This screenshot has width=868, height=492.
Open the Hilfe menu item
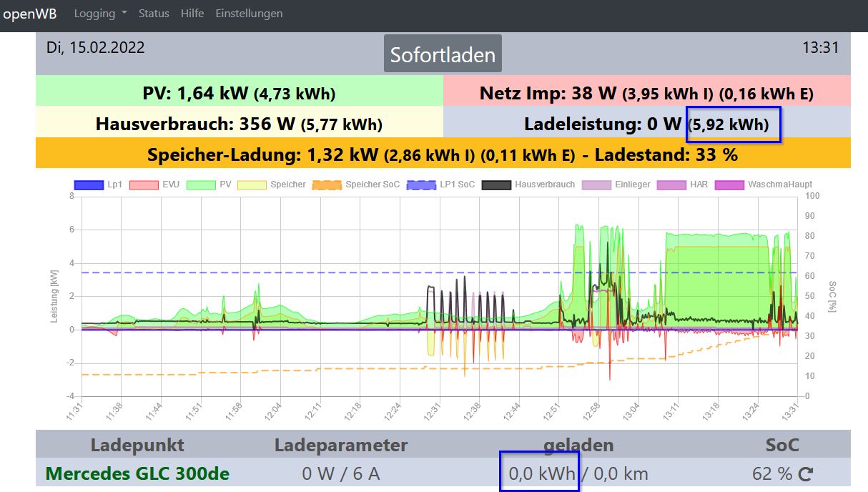coord(192,14)
